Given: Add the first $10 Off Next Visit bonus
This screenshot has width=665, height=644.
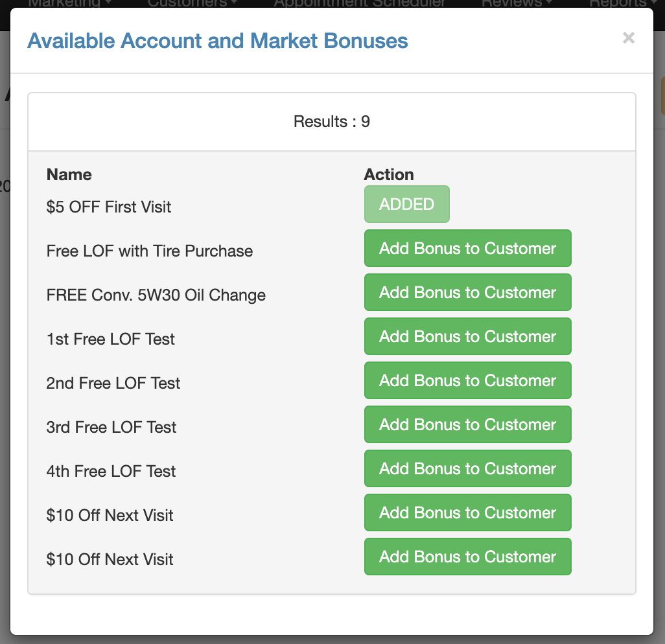Looking at the screenshot, I should pos(468,512).
